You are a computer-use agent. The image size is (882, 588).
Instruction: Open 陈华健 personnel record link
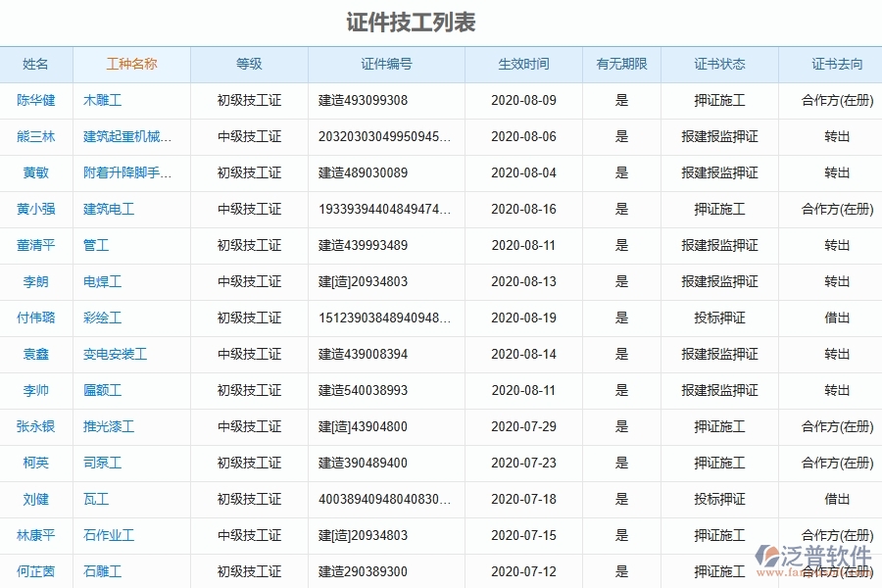click(x=36, y=100)
